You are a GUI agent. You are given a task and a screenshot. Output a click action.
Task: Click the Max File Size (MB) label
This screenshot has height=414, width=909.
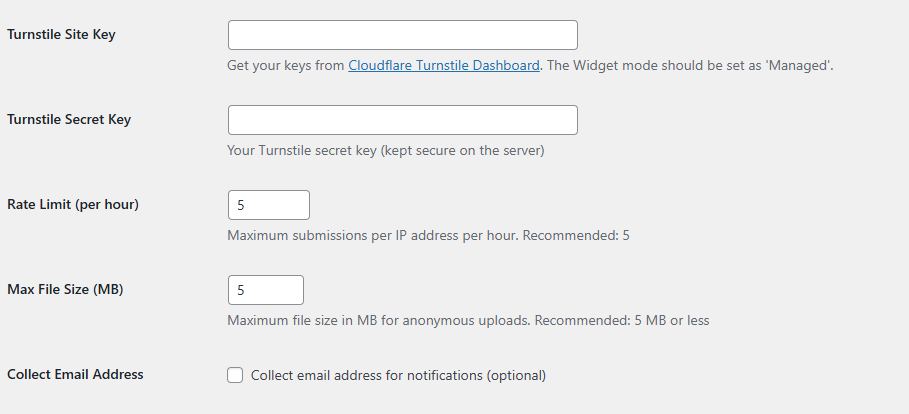(65, 289)
